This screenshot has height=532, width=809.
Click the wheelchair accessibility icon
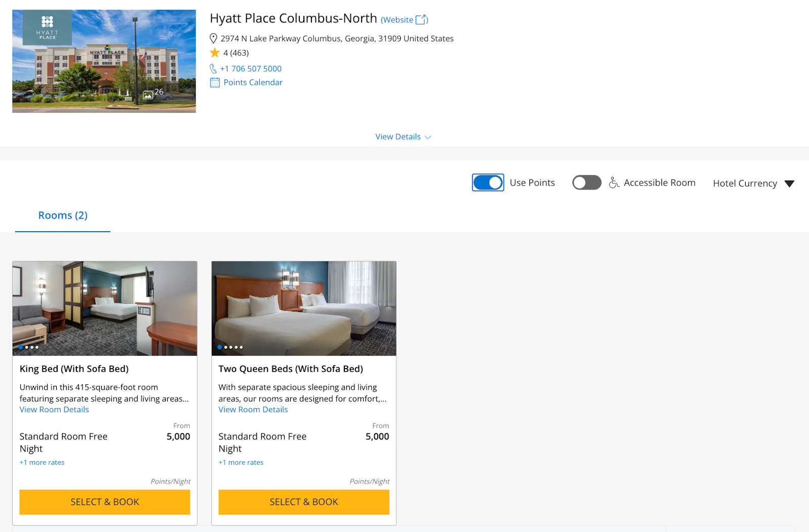614,183
